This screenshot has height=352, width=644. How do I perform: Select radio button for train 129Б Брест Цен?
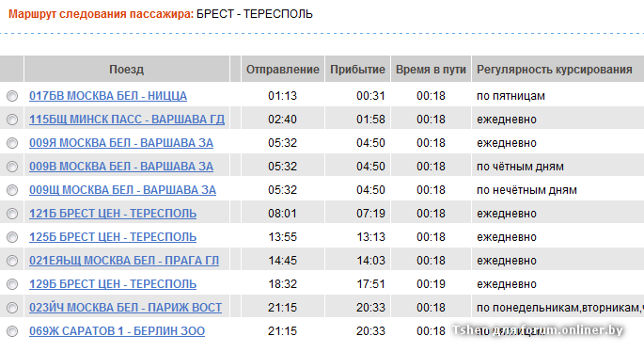point(12,284)
